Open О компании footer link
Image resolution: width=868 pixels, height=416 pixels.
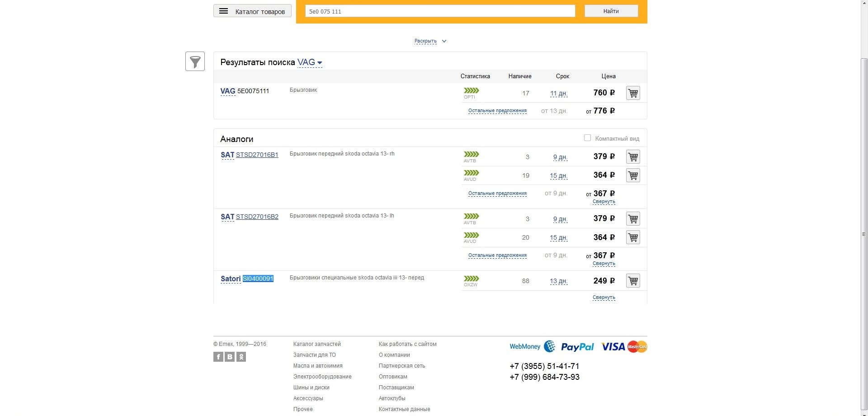[394, 355]
